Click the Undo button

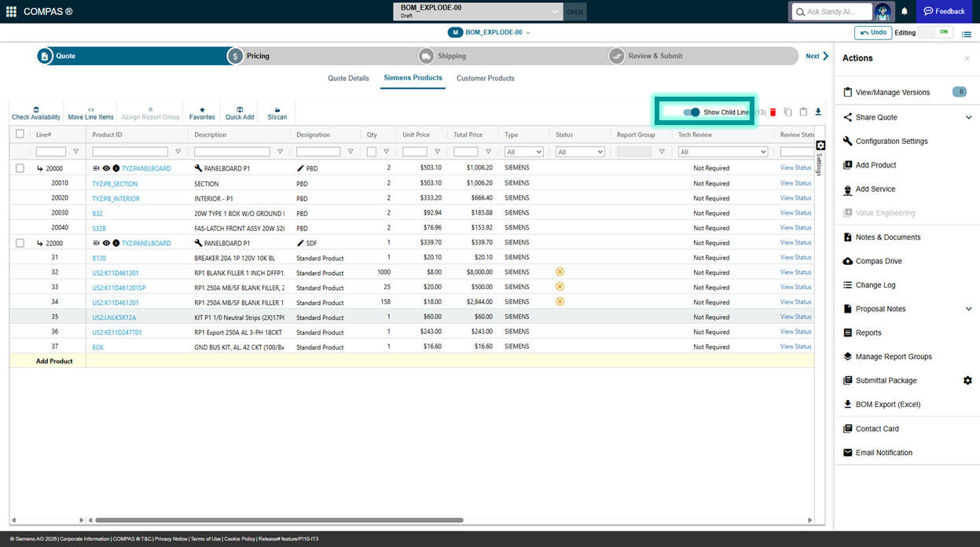click(x=872, y=32)
